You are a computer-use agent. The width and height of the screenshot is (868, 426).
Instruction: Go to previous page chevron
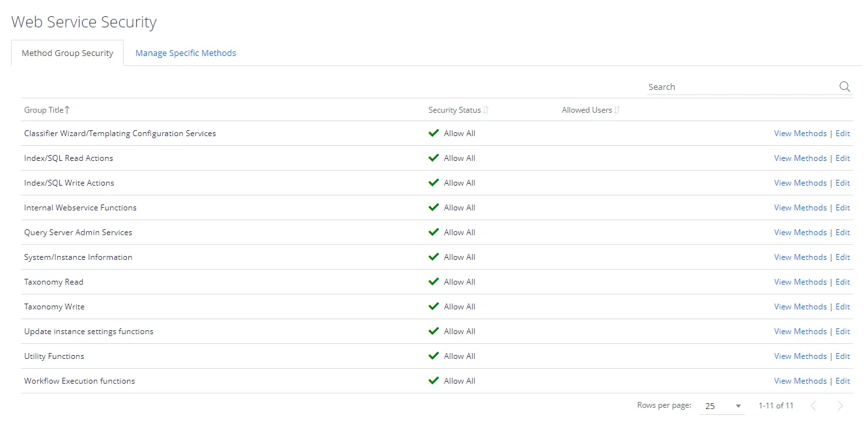[x=813, y=406]
